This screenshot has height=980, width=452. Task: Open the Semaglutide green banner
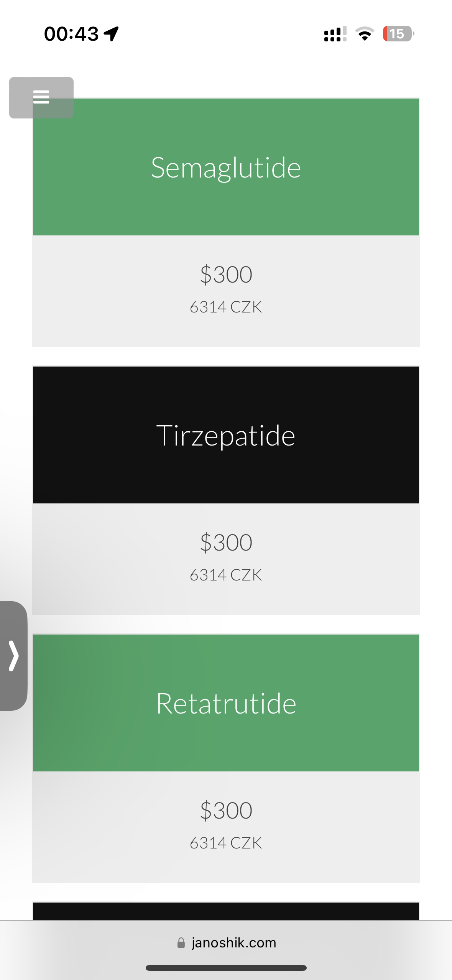(226, 167)
